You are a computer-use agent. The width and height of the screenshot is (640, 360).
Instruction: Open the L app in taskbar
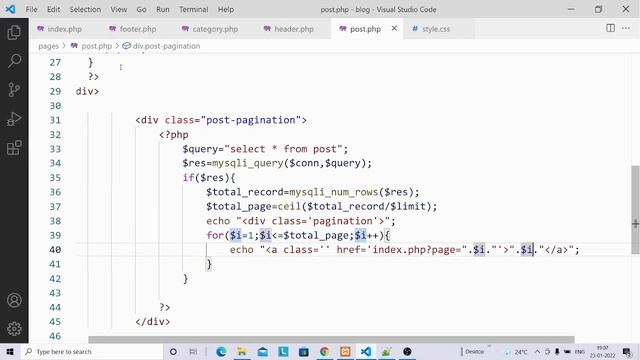click(283, 351)
